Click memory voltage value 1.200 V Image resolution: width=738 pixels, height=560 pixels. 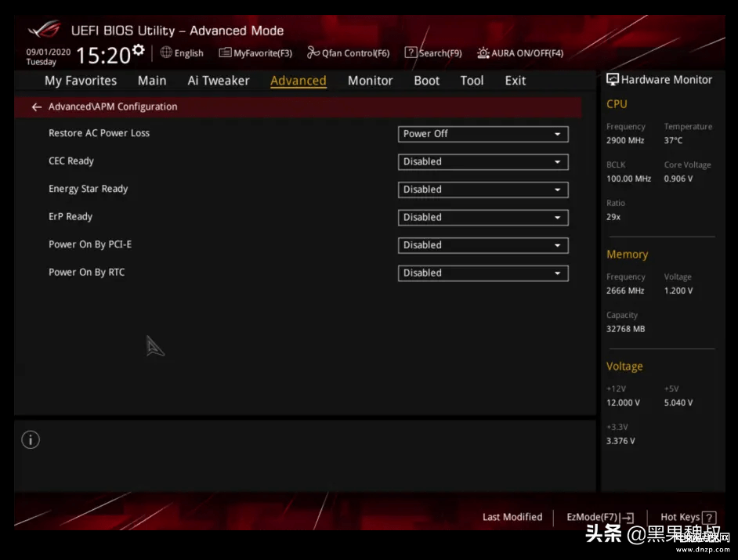[x=678, y=291]
